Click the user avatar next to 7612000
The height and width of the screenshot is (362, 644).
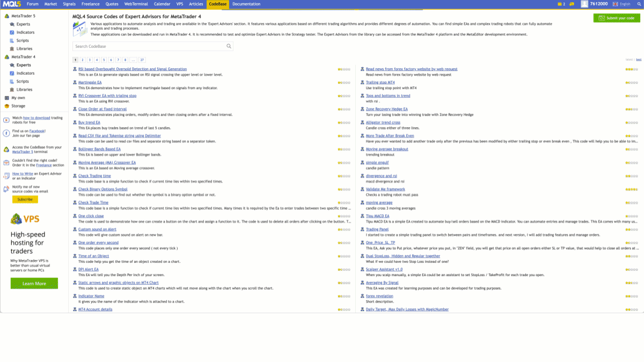(x=584, y=4)
